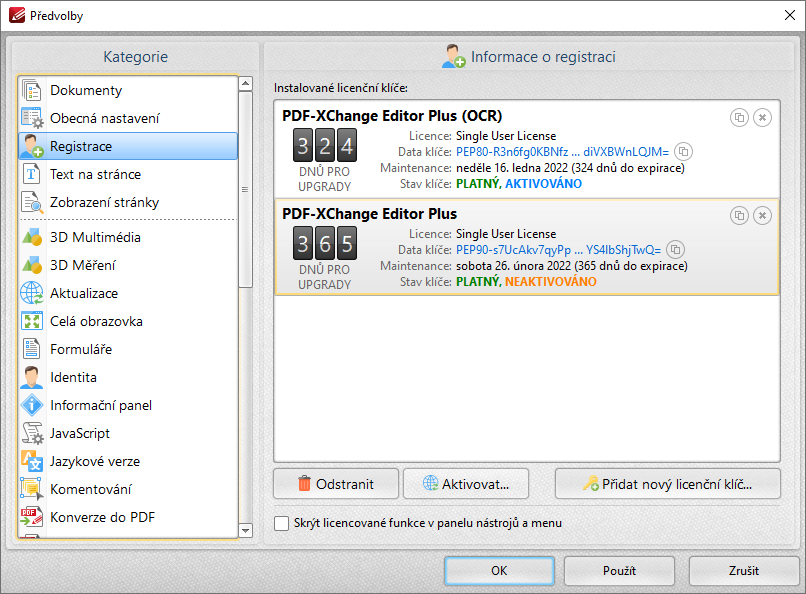Select the 3D Měření shapes icon
The height and width of the screenshot is (594, 806).
(31, 265)
